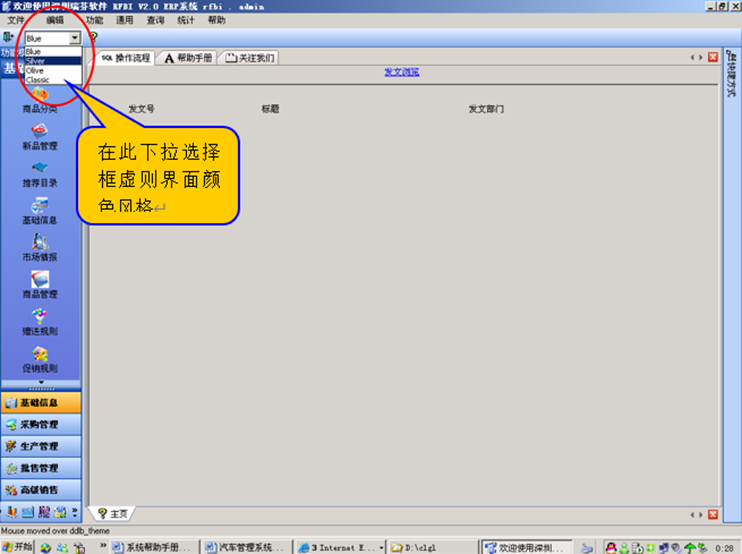Open 推荐目录 from the sidebar
Screen dimensions: 742x554
coord(40,174)
